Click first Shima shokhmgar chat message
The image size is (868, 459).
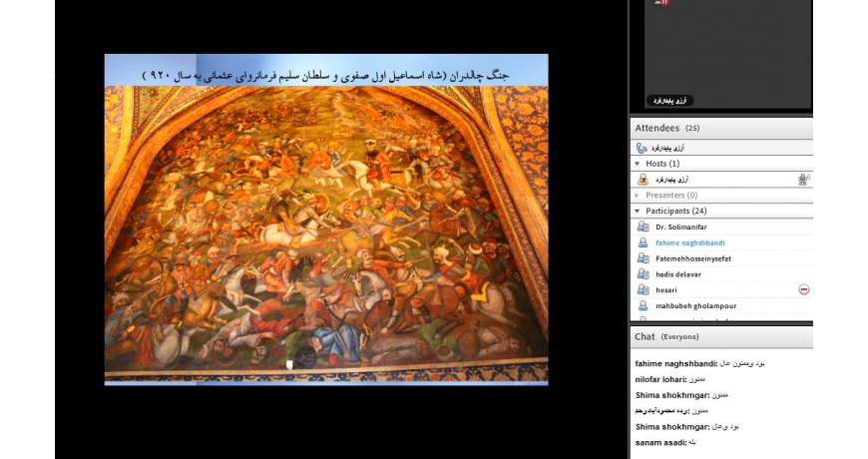click(x=681, y=395)
